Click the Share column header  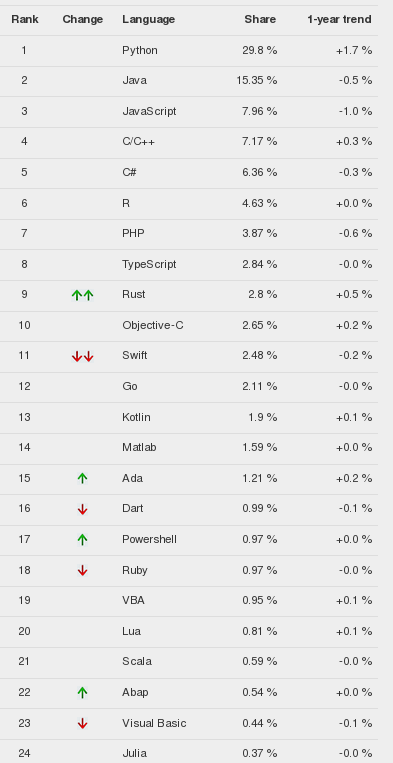pos(260,19)
